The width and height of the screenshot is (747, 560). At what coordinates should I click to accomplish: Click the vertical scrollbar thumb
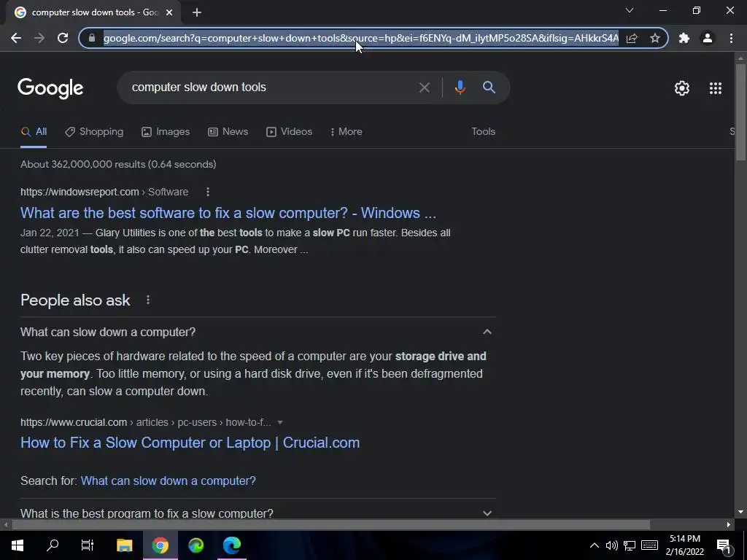point(740,112)
